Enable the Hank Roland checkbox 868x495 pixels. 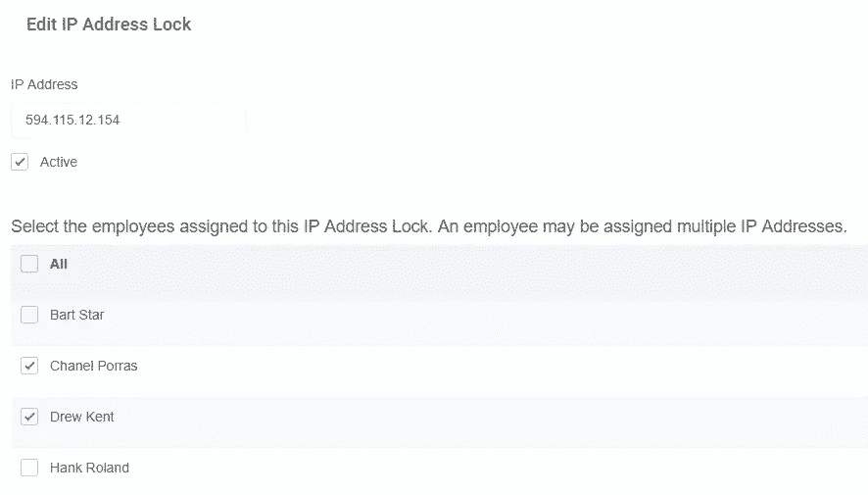click(x=29, y=468)
